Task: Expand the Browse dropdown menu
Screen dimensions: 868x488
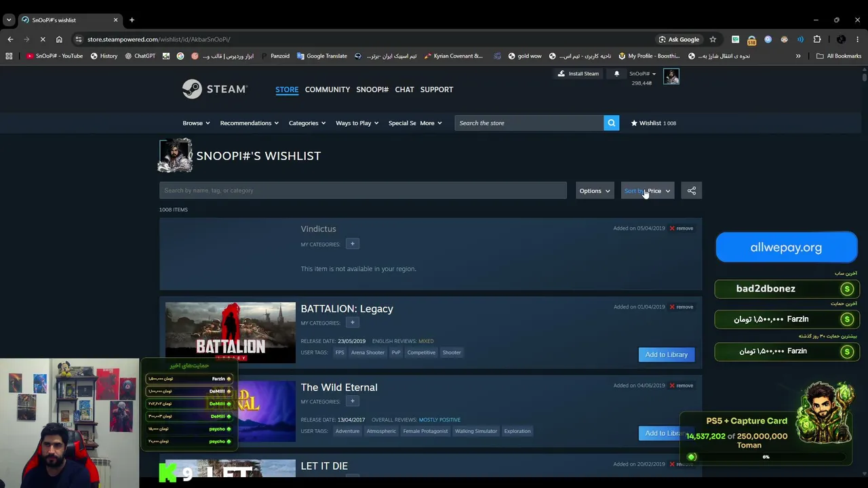Action: point(196,123)
